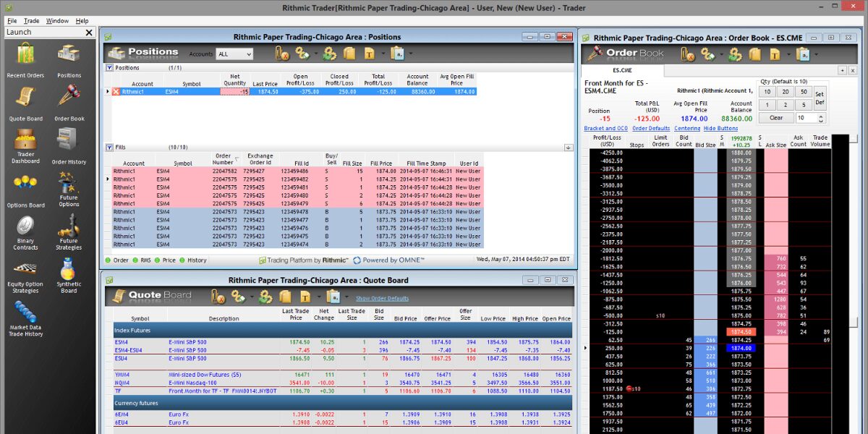This screenshot has width=868, height=434.
Task: Open the Trade menu
Action: 31,21
